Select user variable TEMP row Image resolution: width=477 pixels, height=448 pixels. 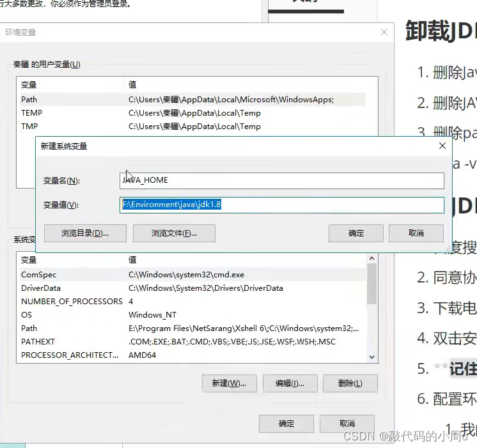193,113
